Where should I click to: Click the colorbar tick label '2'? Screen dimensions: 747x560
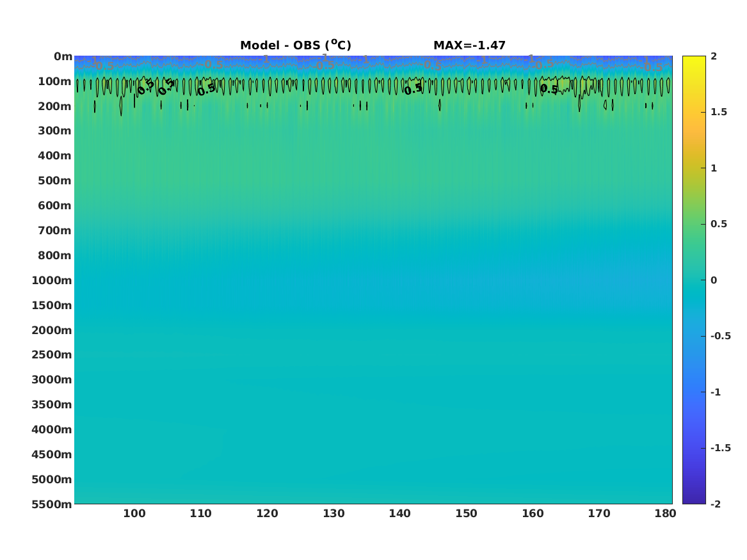(x=714, y=56)
